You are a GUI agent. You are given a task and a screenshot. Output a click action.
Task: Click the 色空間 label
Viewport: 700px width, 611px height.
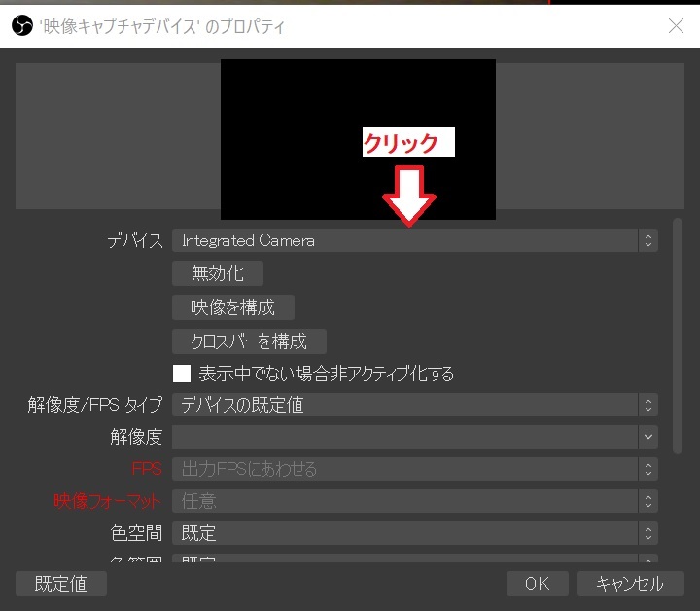click(x=136, y=533)
